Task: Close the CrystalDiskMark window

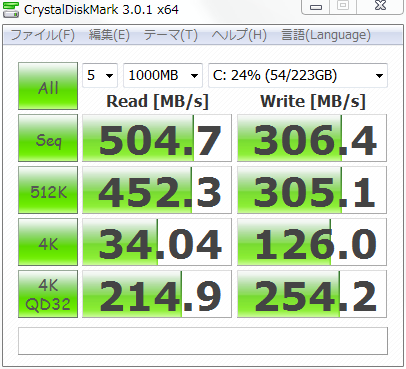Action: point(380,7)
